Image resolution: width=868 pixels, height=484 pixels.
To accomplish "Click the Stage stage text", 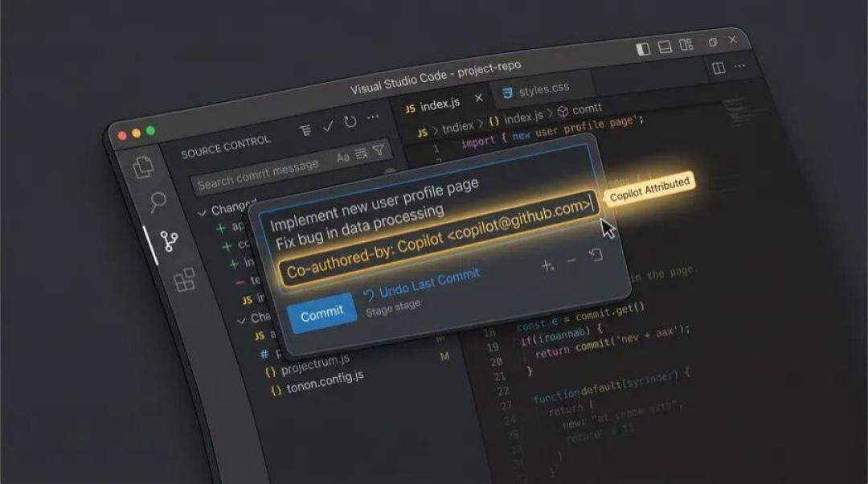I will 393,308.
